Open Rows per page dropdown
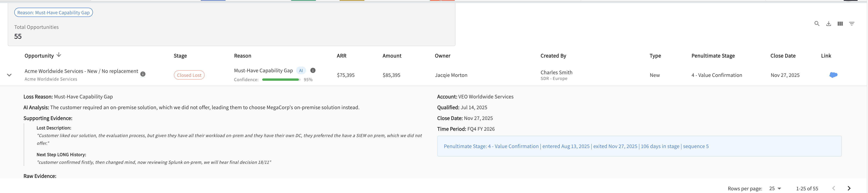Screen dimensions: 868x193 coord(775,188)
